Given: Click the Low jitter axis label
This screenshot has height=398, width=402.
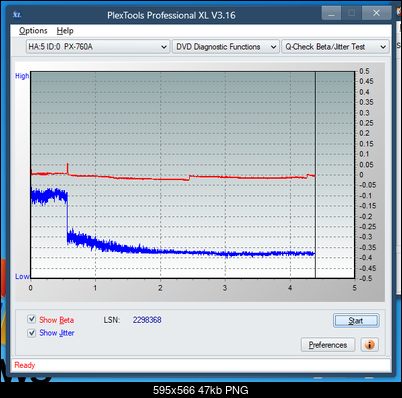Looking at the screenshot, I should click(22, 276).
